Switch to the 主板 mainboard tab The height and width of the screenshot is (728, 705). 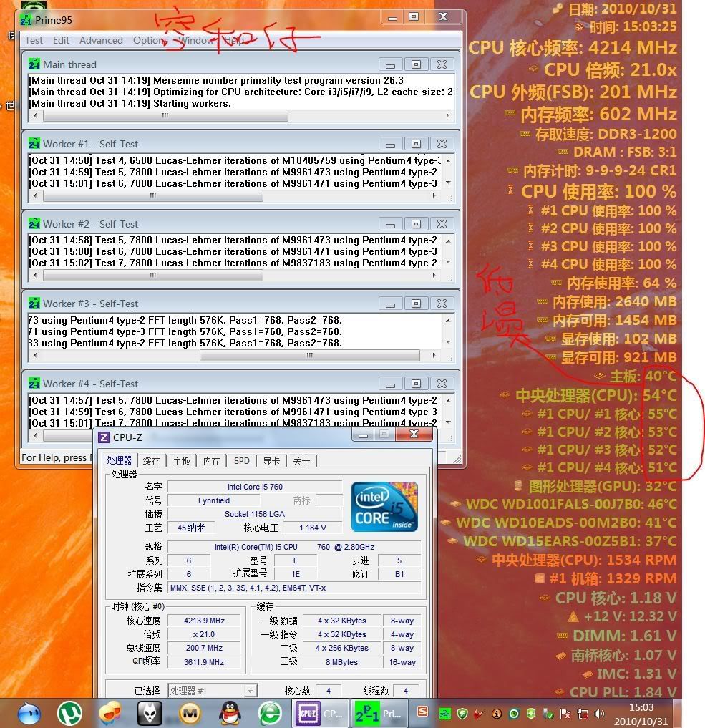click(182, 461)
